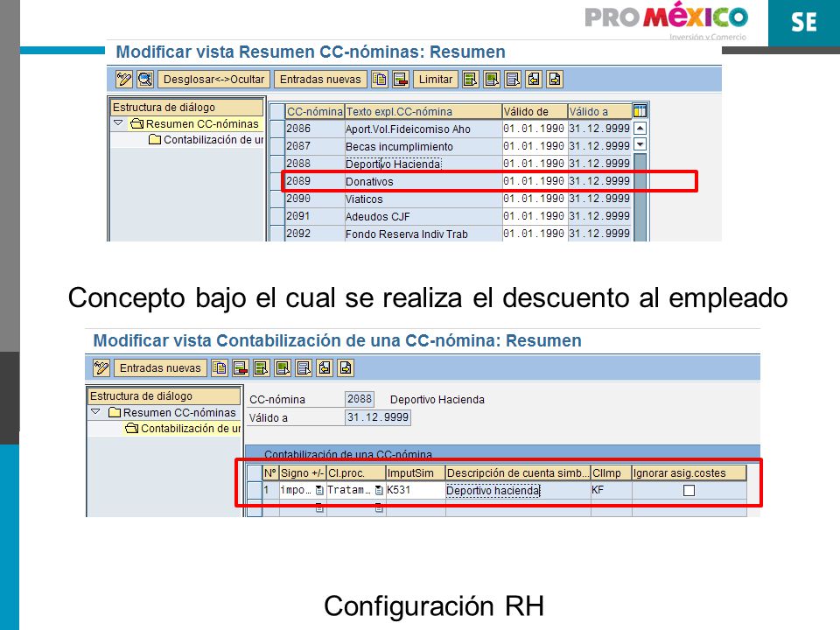Screen dimensions: 840x630
Task: Click the Donativos text cell
Action: 423,182
